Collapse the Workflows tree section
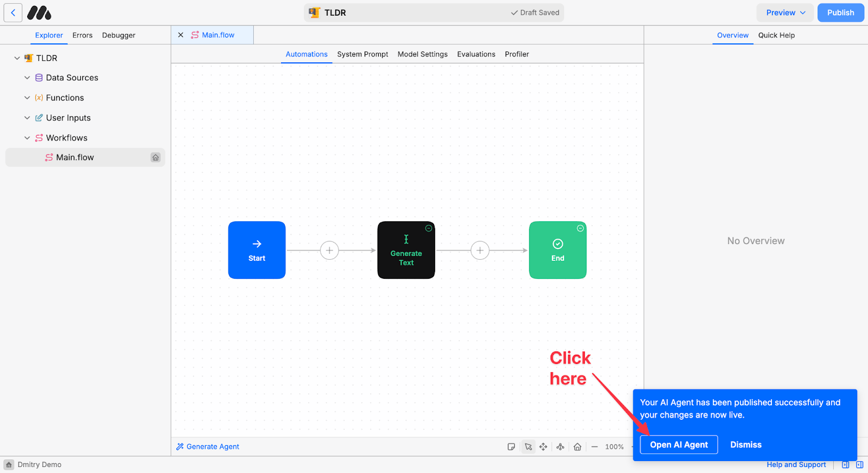Image resolution: width=868 pixels, height=473 pixels. (27, 138)
